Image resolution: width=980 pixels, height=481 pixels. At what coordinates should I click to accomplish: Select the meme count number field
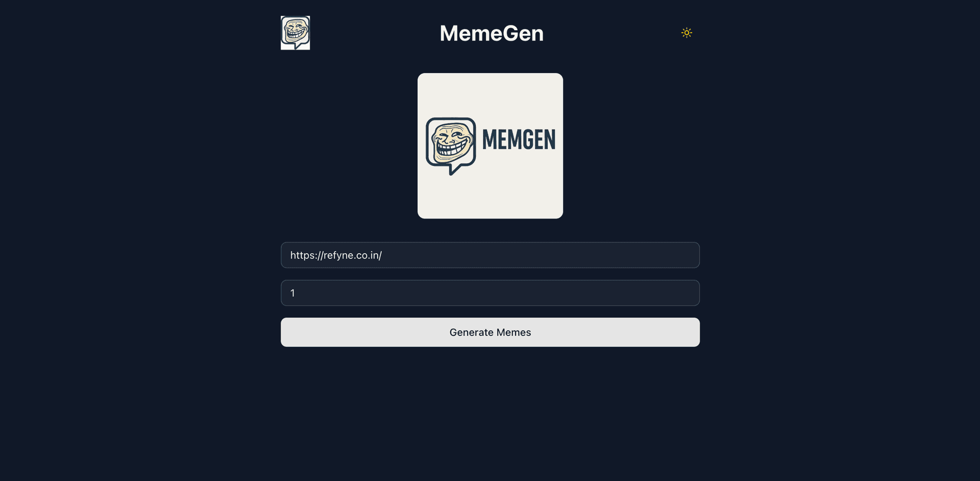click(490, 293)
